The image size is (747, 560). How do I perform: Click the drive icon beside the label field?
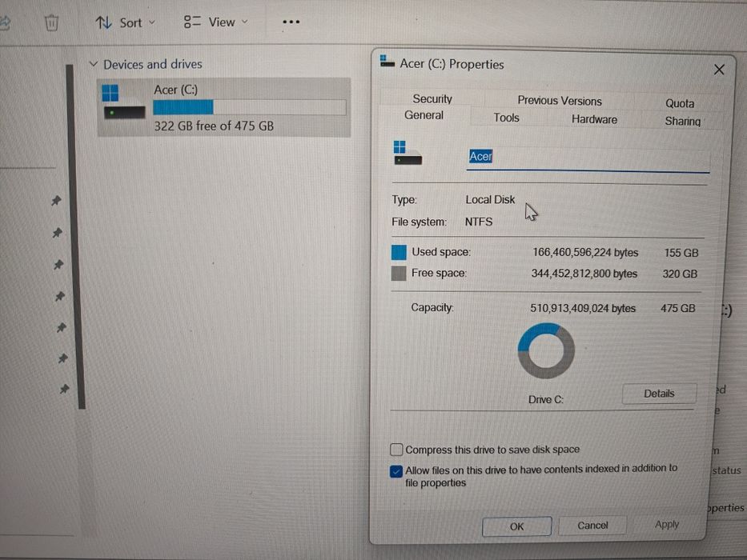[408, 153]
